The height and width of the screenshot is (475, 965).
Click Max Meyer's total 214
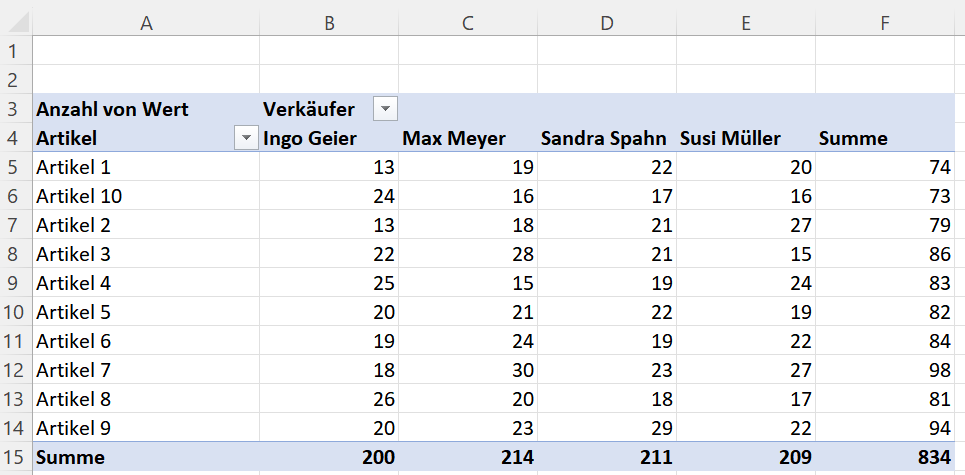[468, 457]
